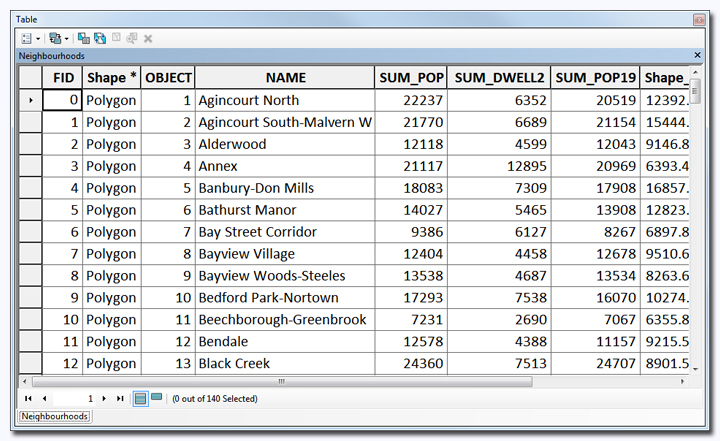Toggle Show selected records view
Image resolution: width=720 pixels, height=441 pixels.
pos(157,398)
